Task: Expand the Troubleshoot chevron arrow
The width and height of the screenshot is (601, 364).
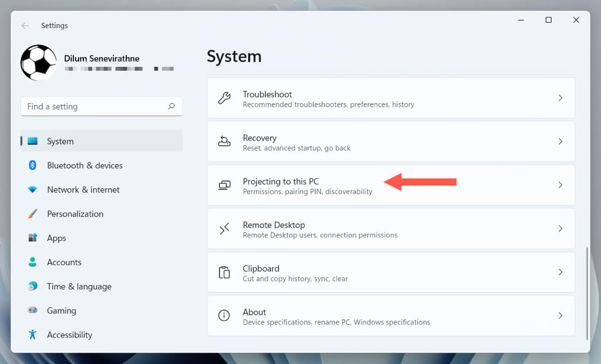Action: pyautogui.click(x=560, y=98)
